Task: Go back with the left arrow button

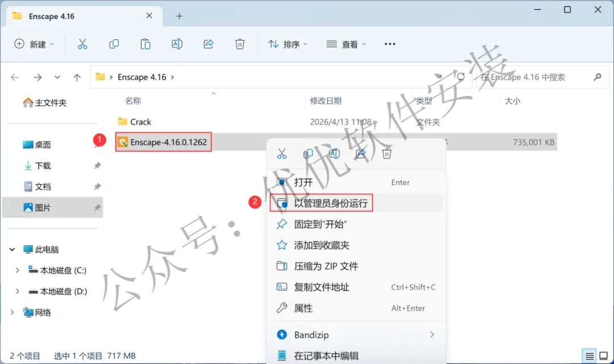Action: point(15,77)
